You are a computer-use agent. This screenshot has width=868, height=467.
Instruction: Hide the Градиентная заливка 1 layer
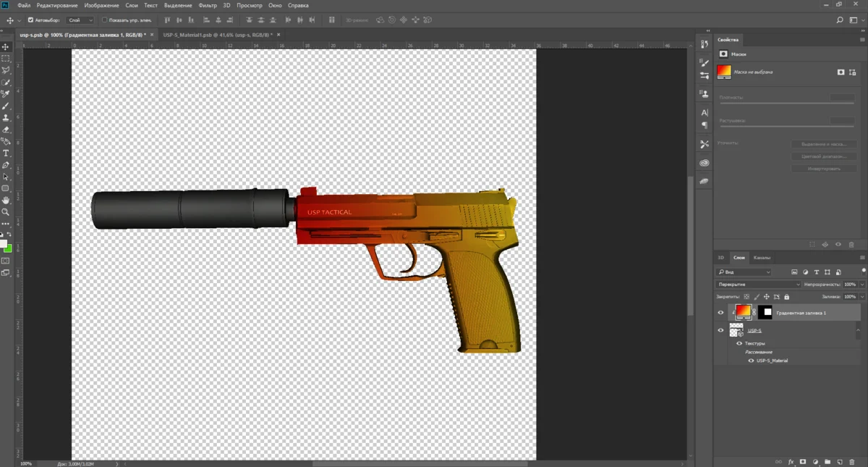[720, 313]
